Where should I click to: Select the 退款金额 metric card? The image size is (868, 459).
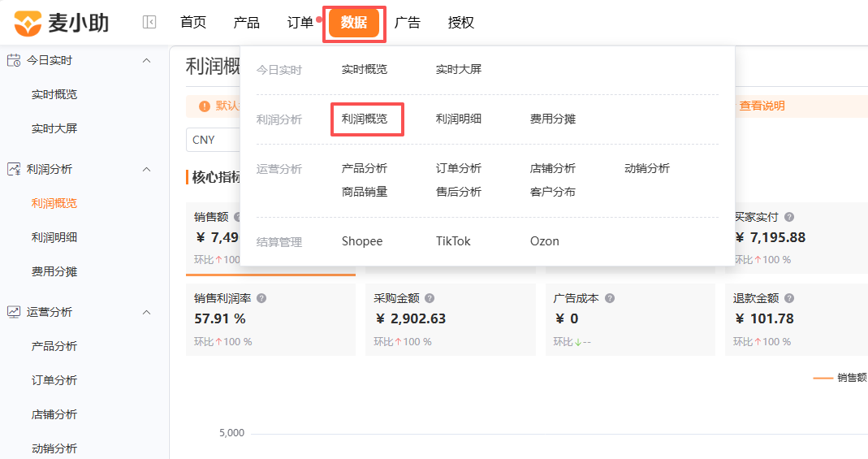pos(797,319)
